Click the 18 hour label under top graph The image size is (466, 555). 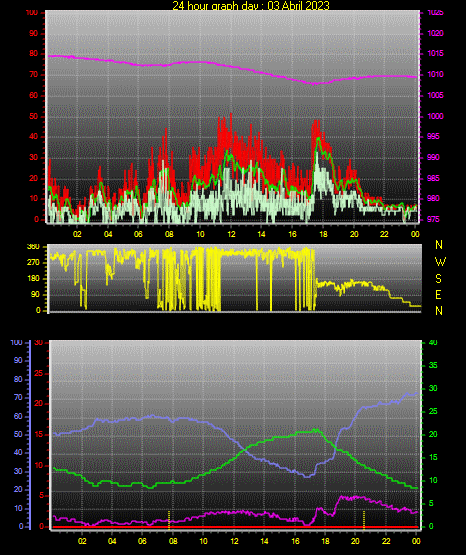(x=323, y=234)
